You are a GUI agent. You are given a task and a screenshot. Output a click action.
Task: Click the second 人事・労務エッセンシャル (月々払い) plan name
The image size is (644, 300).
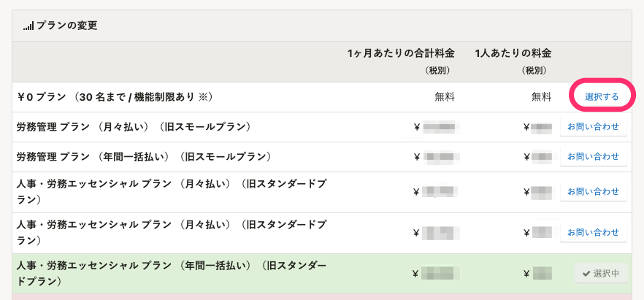(172, 233)
